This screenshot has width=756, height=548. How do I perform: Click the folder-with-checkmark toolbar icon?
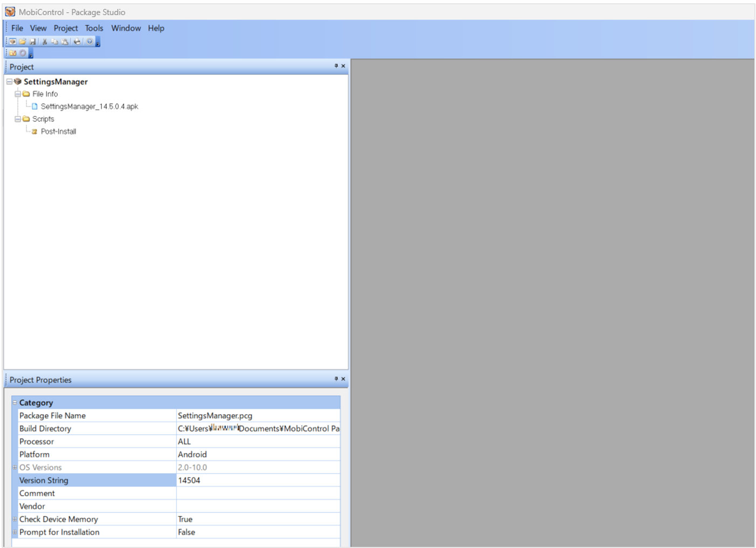click(x=13, y=53)
